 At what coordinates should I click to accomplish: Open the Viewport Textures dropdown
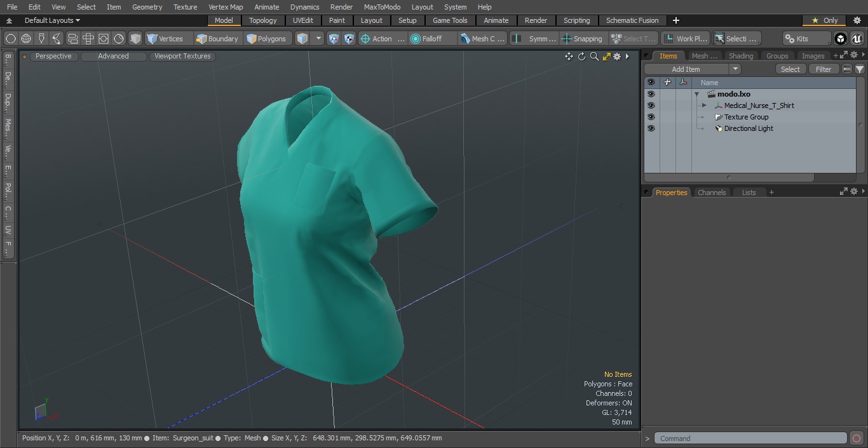(182, 56)
